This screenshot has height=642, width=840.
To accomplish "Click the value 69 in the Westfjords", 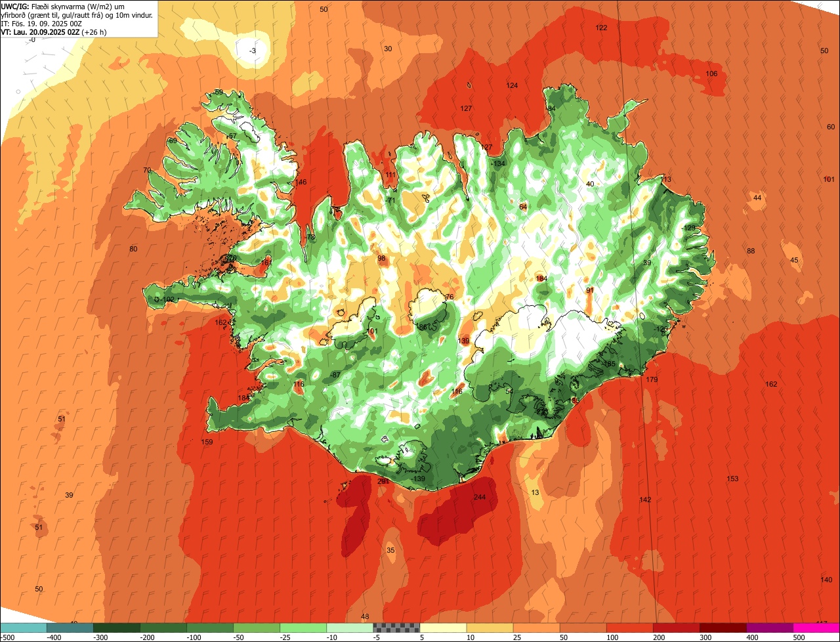I will (173, 141).
